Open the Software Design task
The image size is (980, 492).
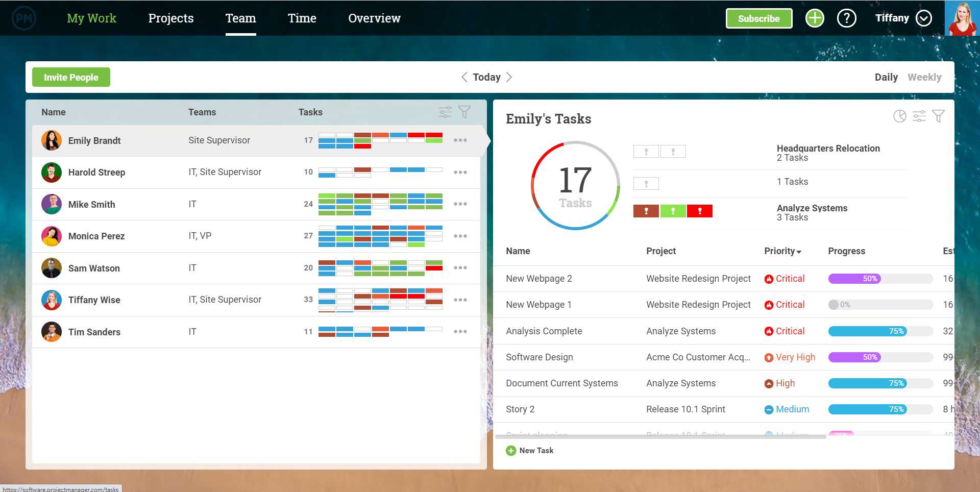pyautogui.click(x=539, y=357)
